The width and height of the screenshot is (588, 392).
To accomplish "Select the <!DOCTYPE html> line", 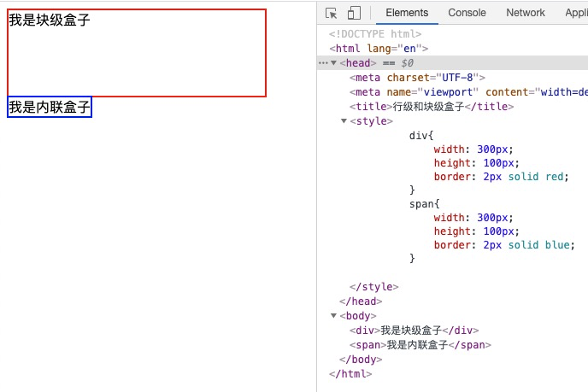I will pos(375,34).
